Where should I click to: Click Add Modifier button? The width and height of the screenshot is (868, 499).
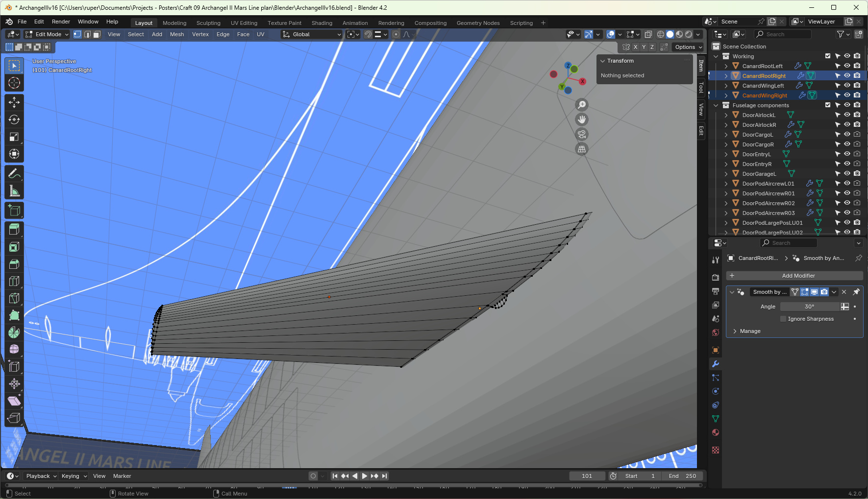pos(794,276)
